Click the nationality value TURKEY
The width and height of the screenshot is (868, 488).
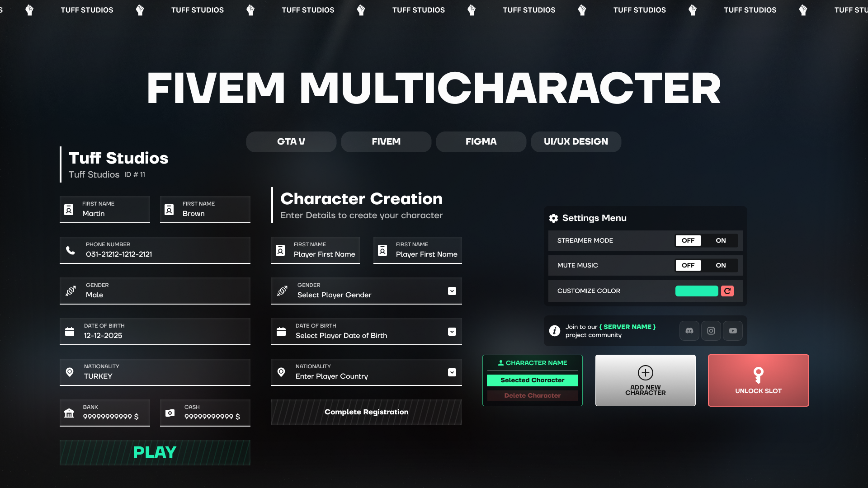tap(98, 376)
